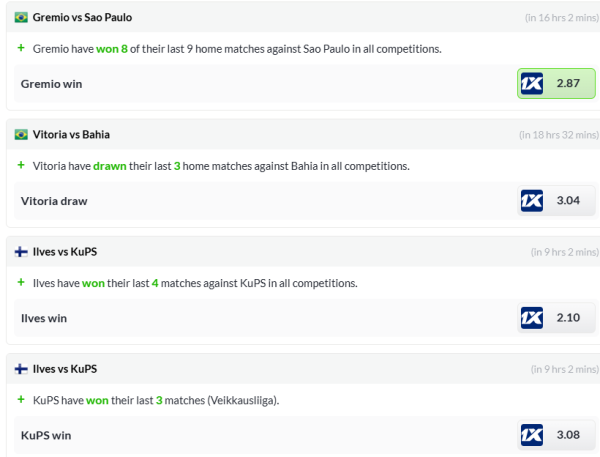This screenshot has width=600, height=457.
Task: Click the Brazil flag beside Vitoria vs Bahia
Action: pyautogui.click(x=21, y=134)
